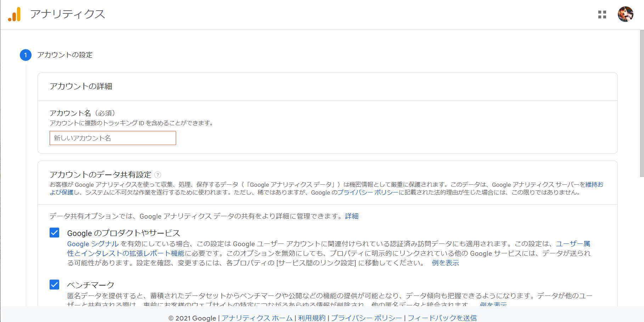Open ユーザー属性とインタレストの拡張レポート機能 link
This screenshot has height=322, width=644.
[x=126, y=253]
